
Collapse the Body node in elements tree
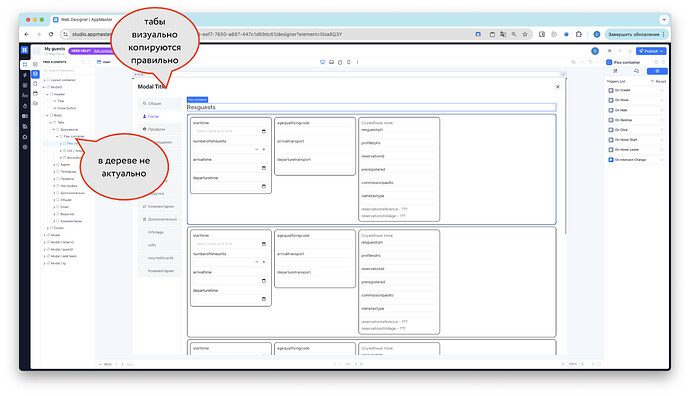pyautogui.click(x=48, y=115)
